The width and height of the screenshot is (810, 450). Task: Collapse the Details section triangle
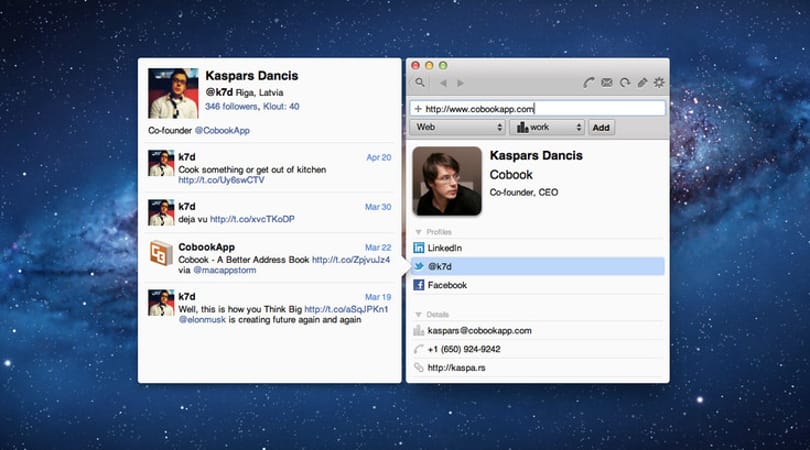(418, 315)
